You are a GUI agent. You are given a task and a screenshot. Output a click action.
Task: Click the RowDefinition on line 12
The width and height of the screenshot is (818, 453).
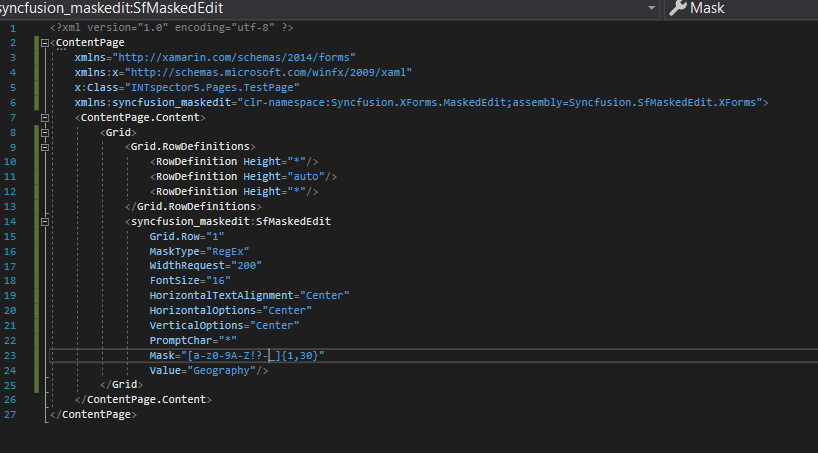coord(234,192)
